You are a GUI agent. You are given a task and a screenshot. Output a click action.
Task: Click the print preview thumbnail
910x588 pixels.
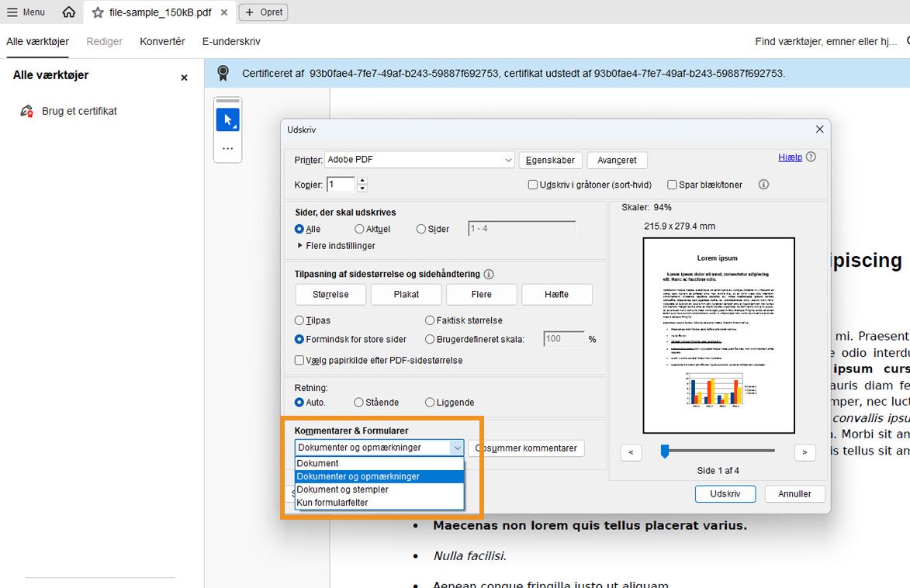718,336
